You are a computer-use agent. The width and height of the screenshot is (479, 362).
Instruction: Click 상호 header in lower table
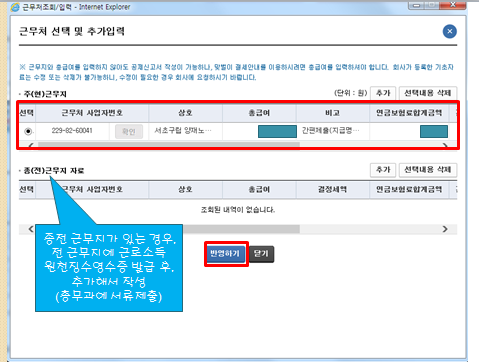[185, 189]
